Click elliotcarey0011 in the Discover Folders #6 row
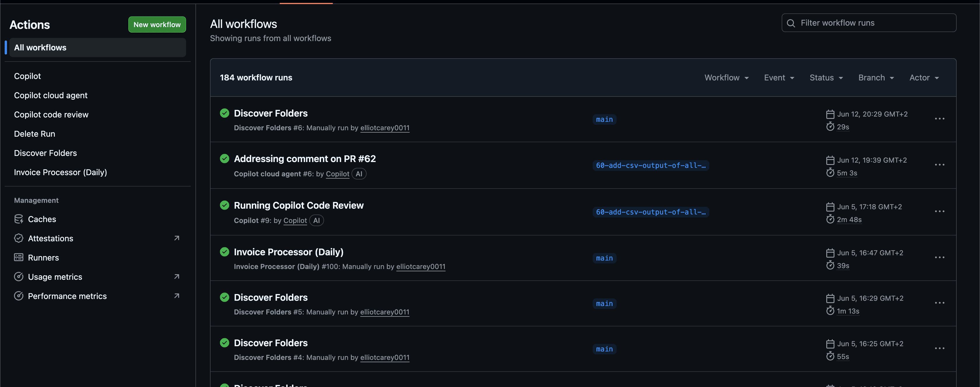 [x=385, y=128]
